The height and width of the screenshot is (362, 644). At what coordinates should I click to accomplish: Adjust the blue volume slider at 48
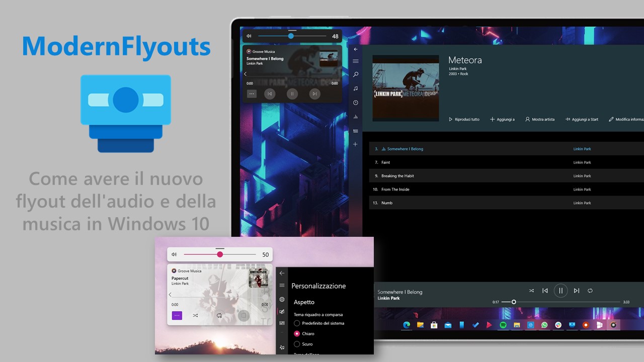[x=292, y=36]
